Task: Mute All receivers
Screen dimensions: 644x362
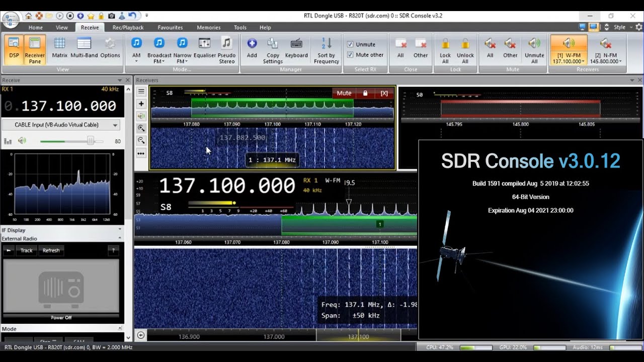Action: pyautogui.click(x=490, y=49)
